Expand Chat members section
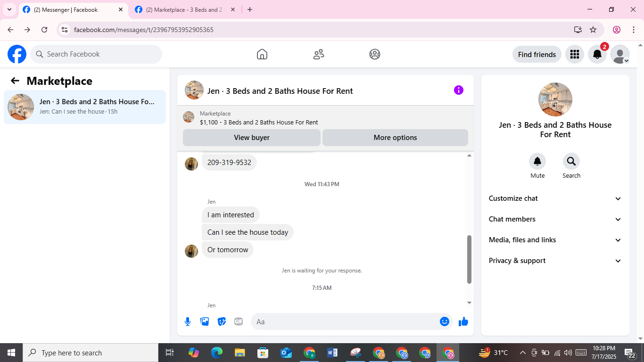The width and height of the screenshot is (644, 362). pos(555,219)
